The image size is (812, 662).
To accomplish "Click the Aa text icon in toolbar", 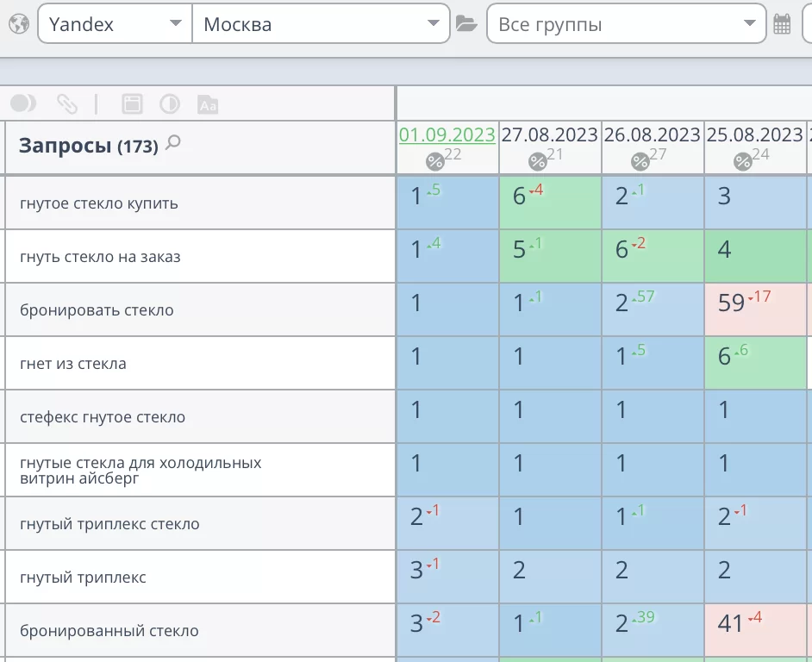I will (207, 104).
